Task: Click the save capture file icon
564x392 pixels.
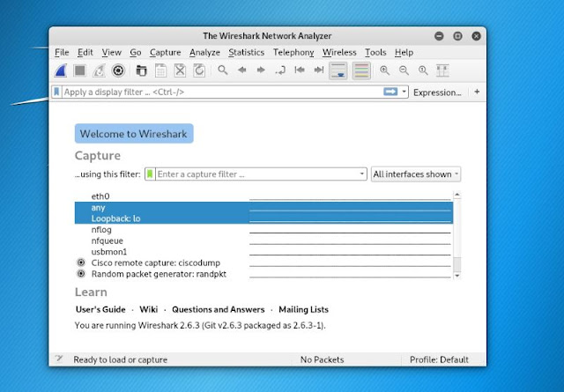Action: [x=160, y=70]
